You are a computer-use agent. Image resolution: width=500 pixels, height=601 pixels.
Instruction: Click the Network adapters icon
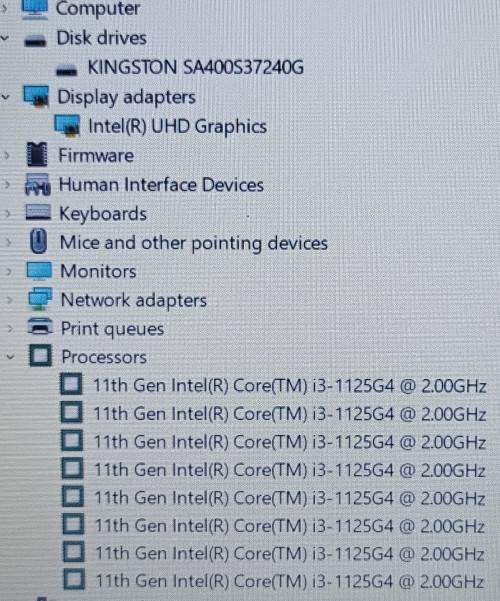tap(40, 299)
